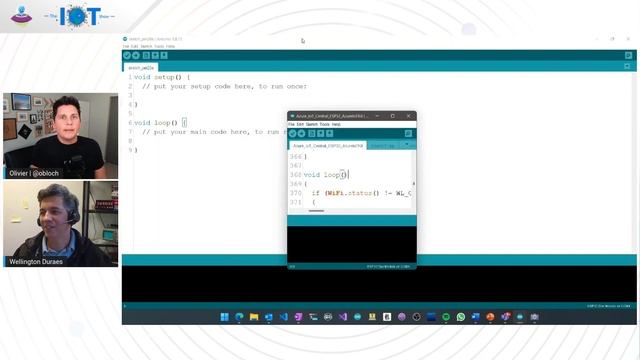Click the console area of background Arduino window

point(379,284)
